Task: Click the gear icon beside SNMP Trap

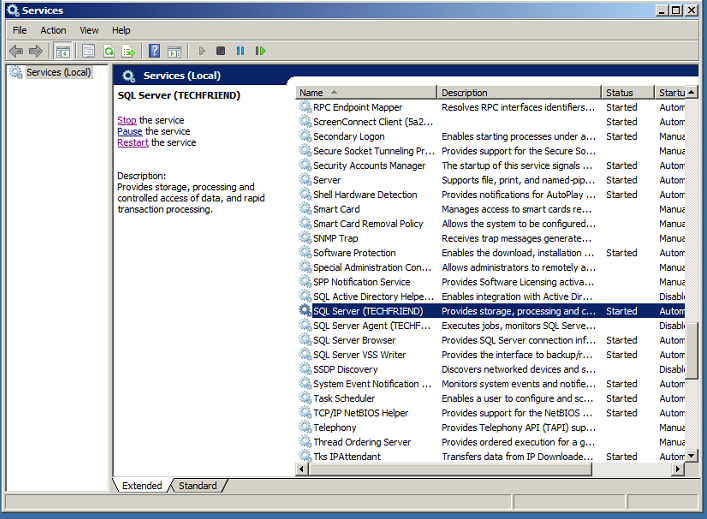Action: click(305, 238)
